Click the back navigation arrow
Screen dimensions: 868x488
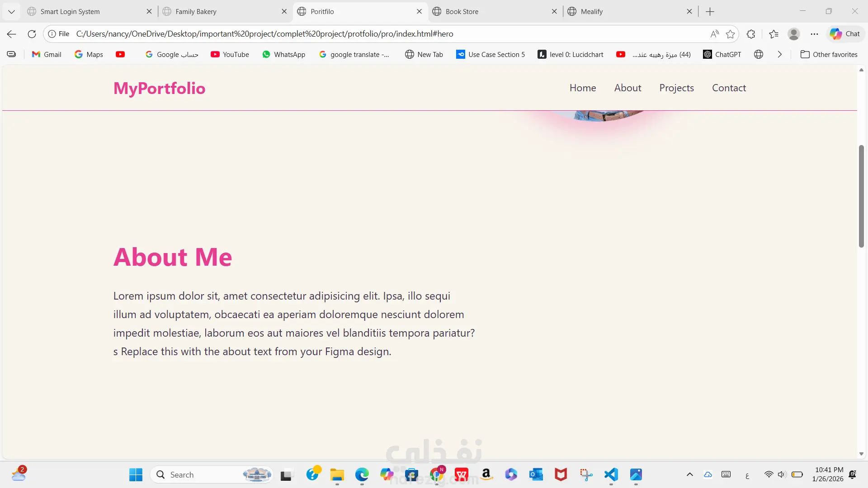click(x=12, y=34)
